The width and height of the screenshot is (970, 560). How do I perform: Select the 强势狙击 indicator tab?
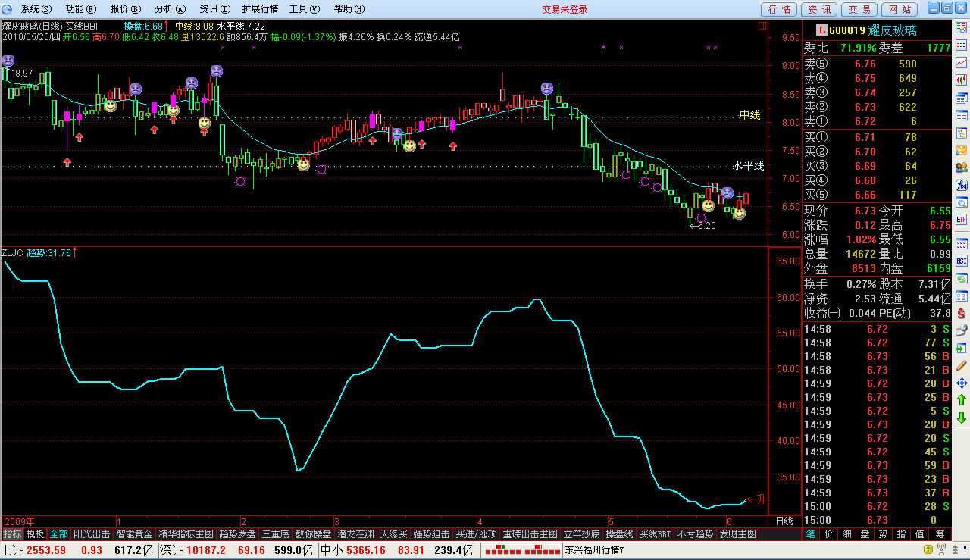[x=431, y=534]
